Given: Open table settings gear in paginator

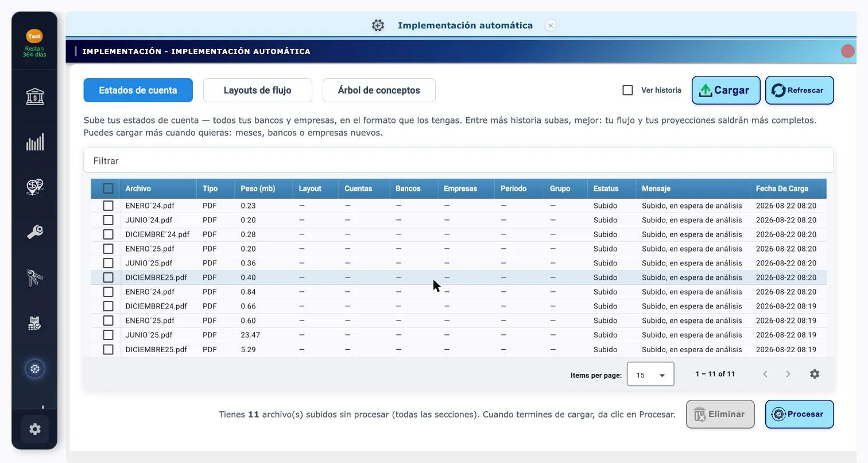Looking at the screenshot, I should click(x=815, y=374).
